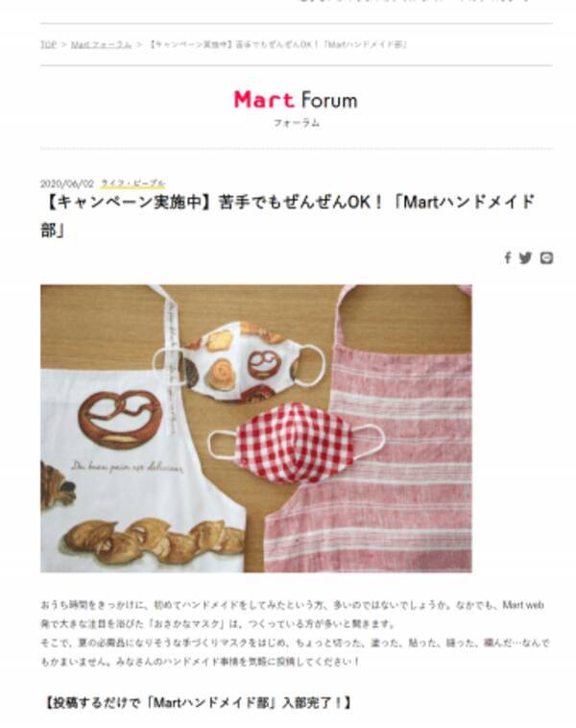This screenshot has width=576, height=728.
Task: Click the Mart word in the logo
Action: coord(264,100)
